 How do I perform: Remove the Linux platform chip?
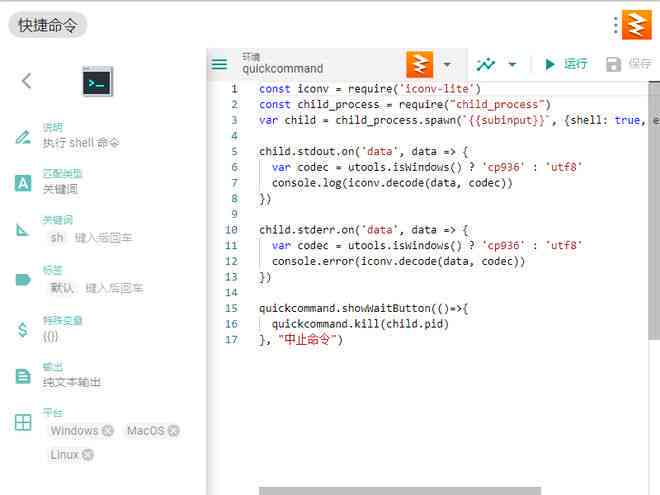(88, 455)
